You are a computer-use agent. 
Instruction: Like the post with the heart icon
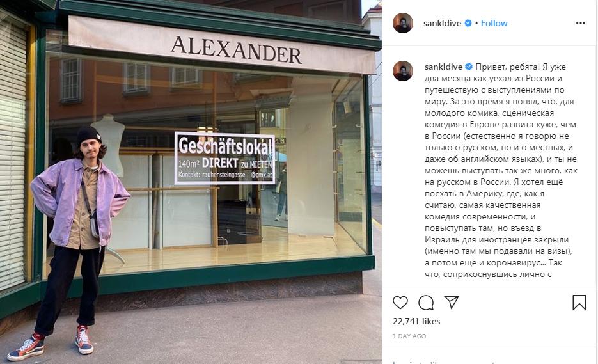(x=400, y=303)
